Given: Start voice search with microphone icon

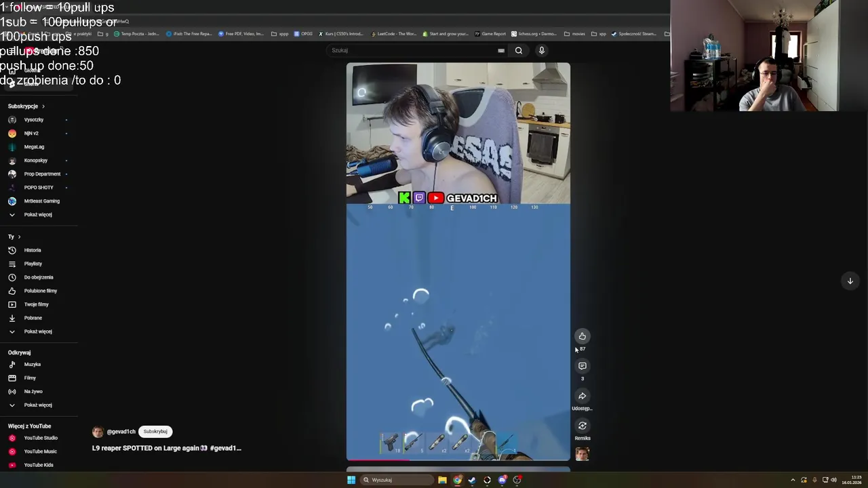Looking at the screenshot, I should coord(541,50).
